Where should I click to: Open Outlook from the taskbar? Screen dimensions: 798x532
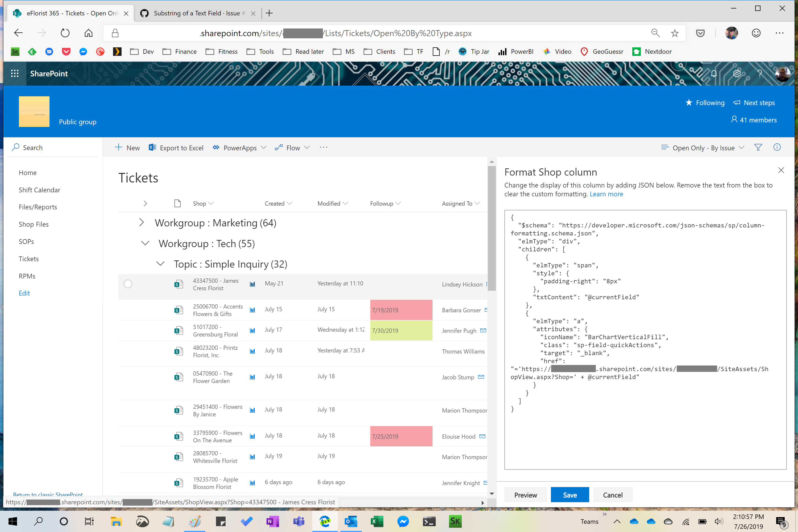point(351,521)
